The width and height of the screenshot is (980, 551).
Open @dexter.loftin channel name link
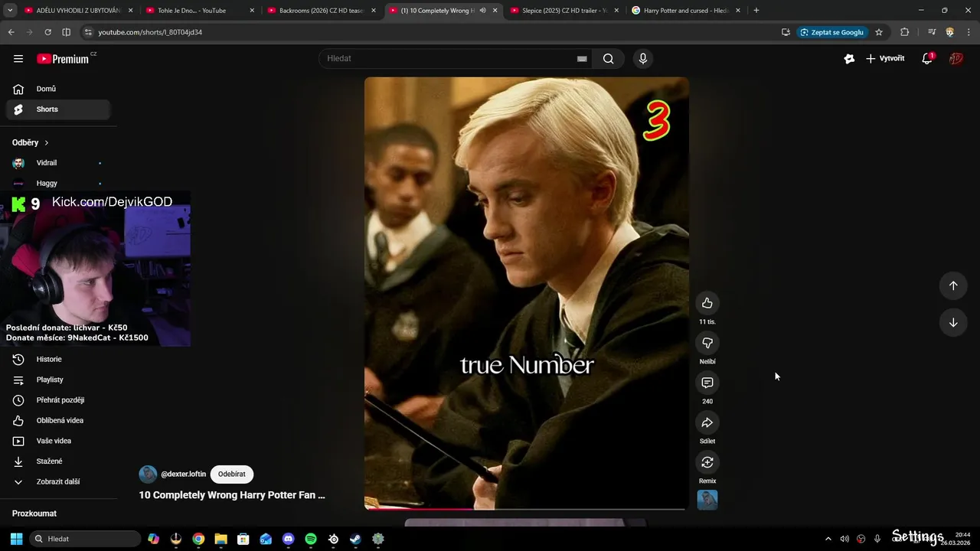183,474
